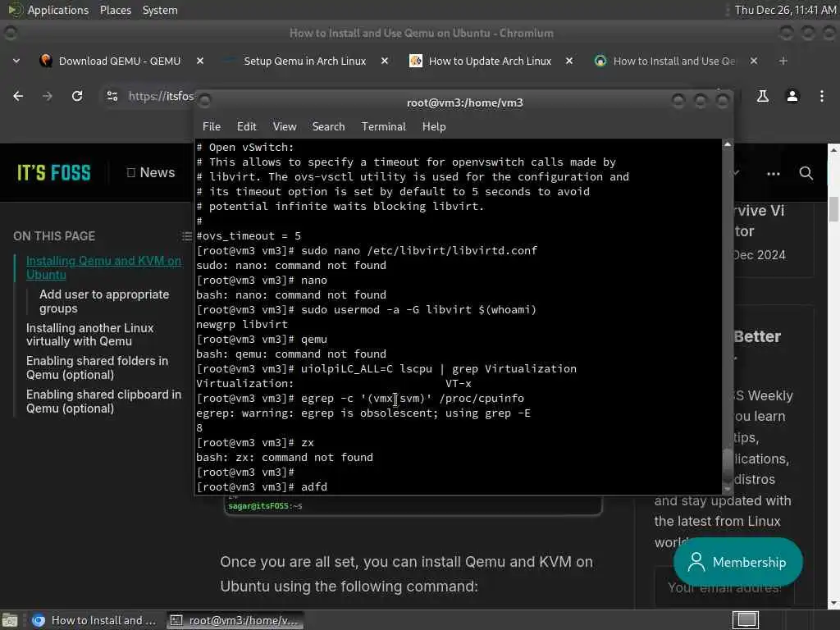This screenshot has height=630, width=840.
Task: Click the Your email address field
Action: click(724, 587)
